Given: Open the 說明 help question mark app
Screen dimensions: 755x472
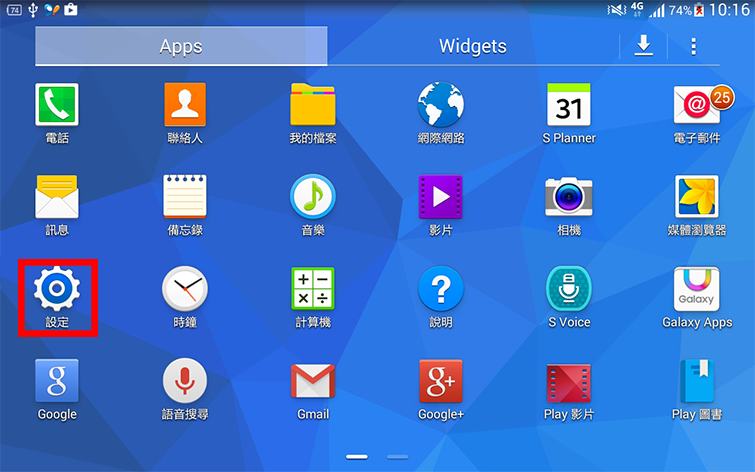Looking at the screenshot, I should (441, 288).
